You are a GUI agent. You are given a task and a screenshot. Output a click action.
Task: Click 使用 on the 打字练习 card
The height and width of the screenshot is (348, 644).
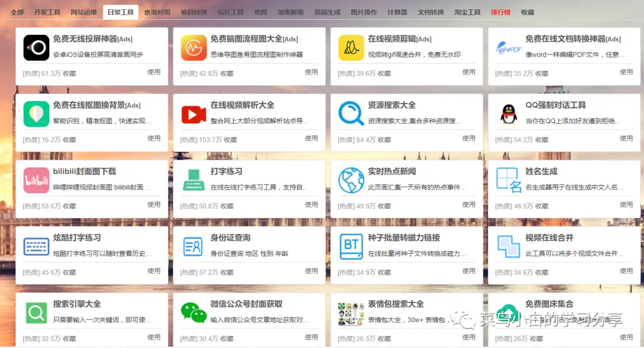312,205
